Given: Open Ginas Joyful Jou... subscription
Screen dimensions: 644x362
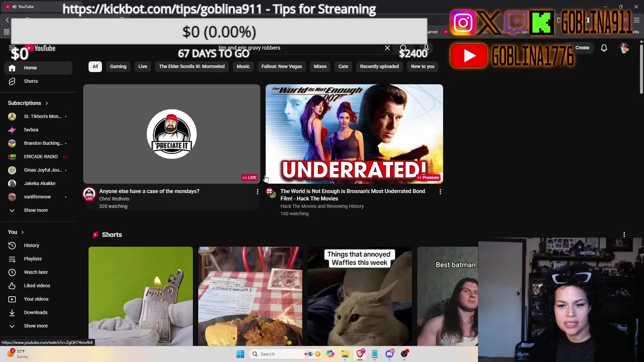Looking at the screenshot, I should (38, 170).
